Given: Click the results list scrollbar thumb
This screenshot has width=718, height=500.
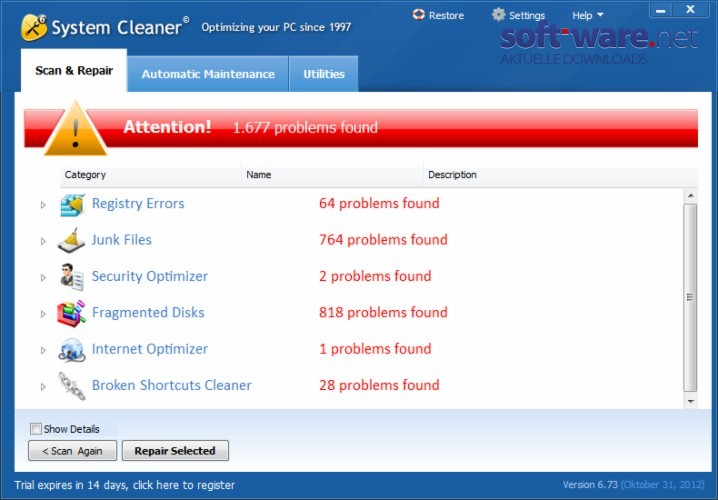Looking at the screenshot, I should pyautogui.click(x=690, y=298).
